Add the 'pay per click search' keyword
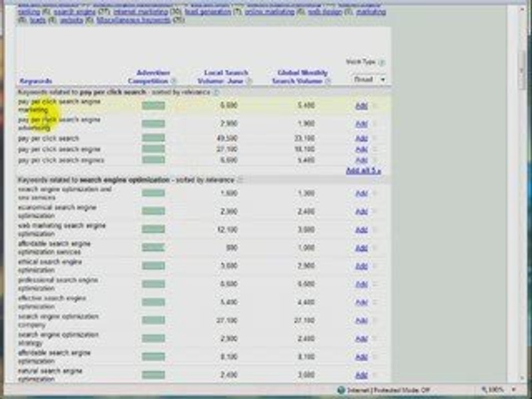Viewport: 532px width, 399px height. click(361, 139)
